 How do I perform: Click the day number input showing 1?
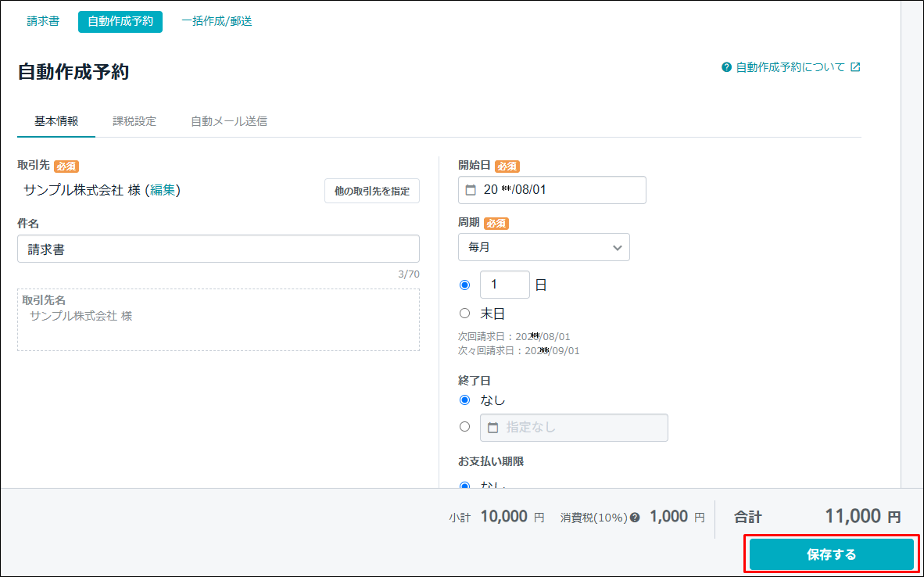505,285
